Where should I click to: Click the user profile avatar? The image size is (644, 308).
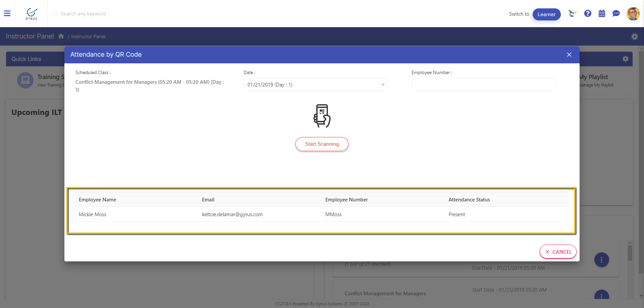633,14
